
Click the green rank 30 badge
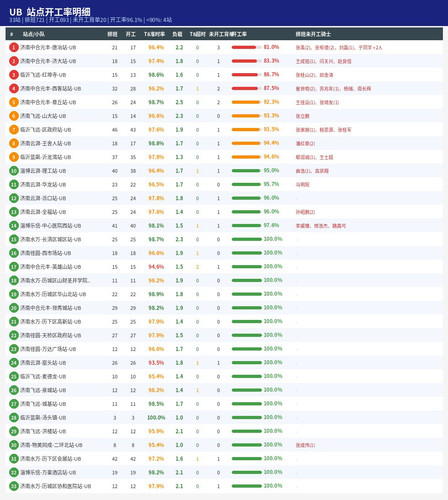14,445
